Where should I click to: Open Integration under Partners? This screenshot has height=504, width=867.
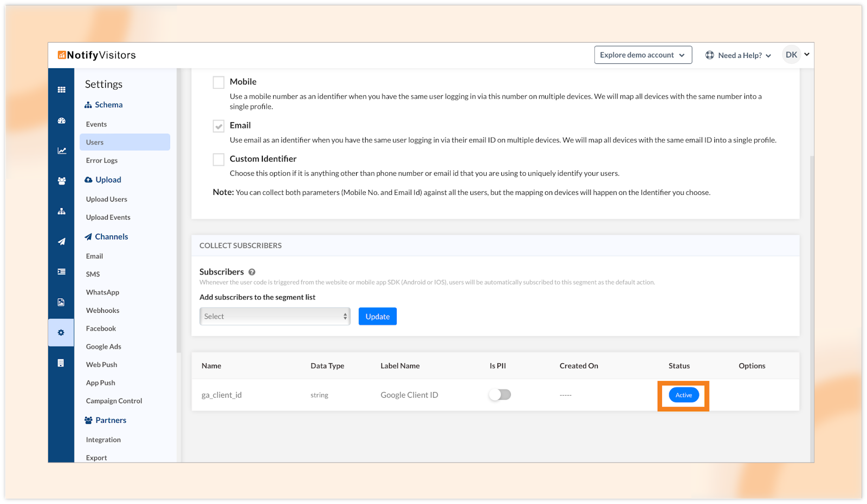click(x=103, y=440)
